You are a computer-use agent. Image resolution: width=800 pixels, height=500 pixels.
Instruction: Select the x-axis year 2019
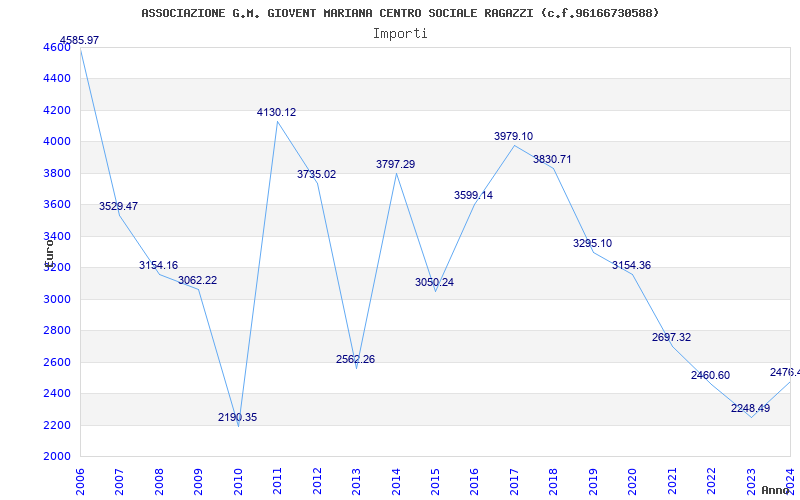(x=593, y=481)
